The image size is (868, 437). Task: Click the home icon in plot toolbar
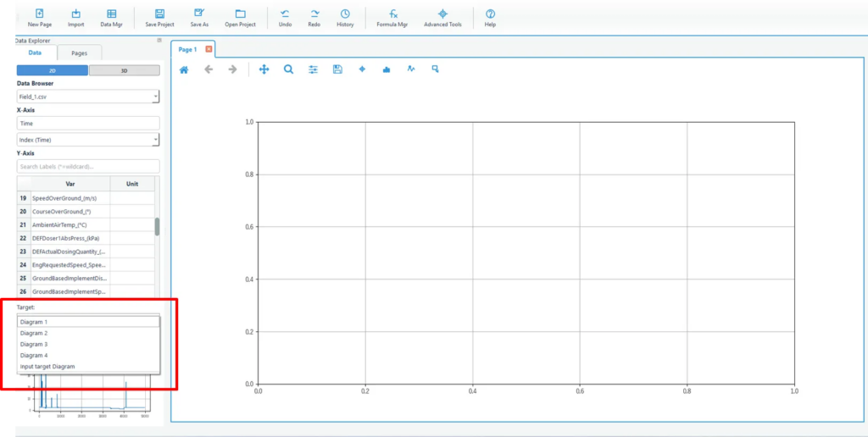(184, 69)
